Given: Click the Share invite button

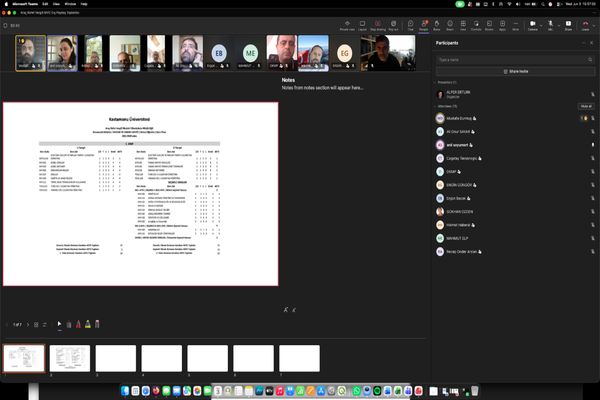Looking at the screenshot, I should point(516,72).
